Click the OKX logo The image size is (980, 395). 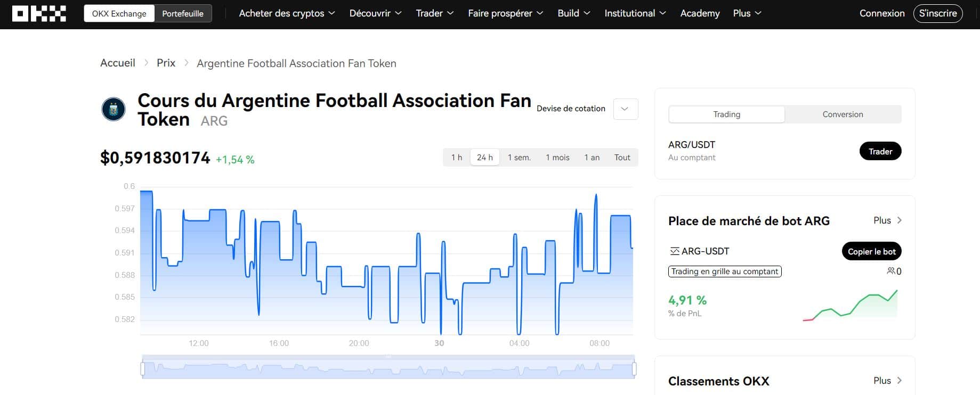(39, 13)
